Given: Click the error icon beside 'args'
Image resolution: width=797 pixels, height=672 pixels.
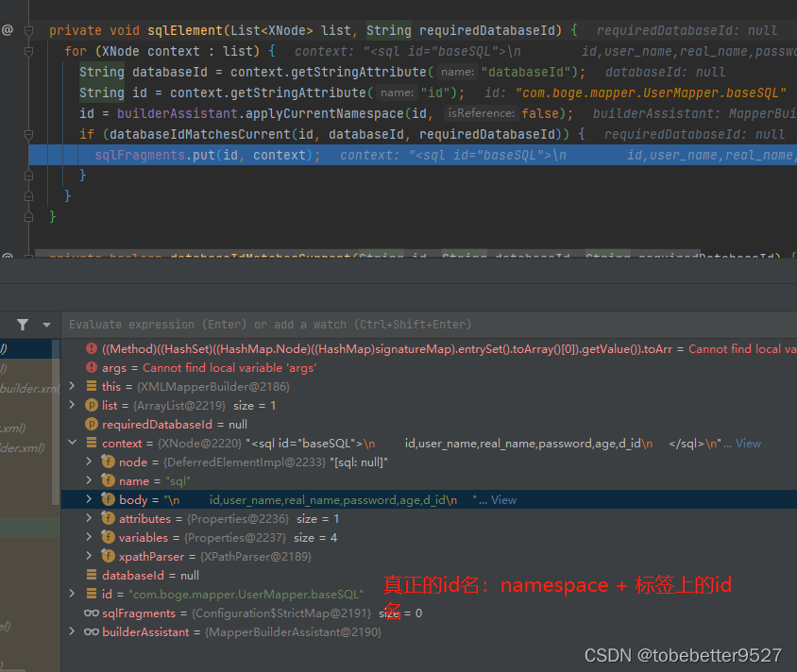Looking at the screenshot, I should [x=92, y=367].
